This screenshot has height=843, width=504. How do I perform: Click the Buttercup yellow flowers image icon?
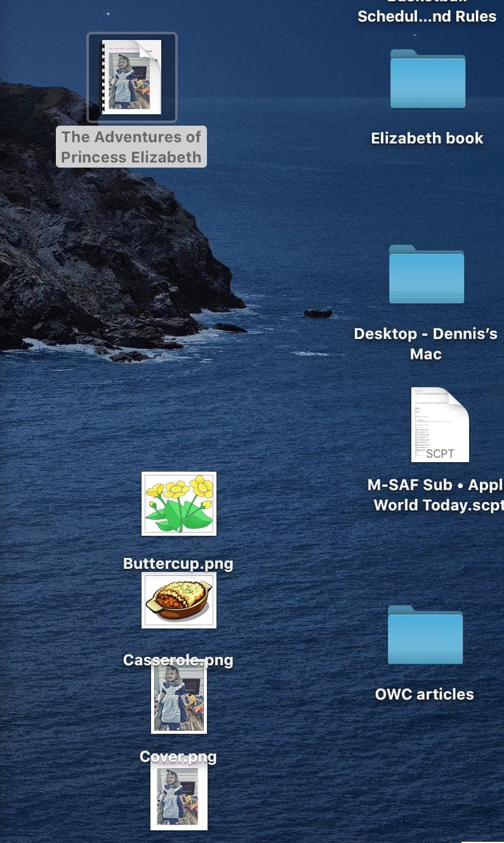(178, 503)
